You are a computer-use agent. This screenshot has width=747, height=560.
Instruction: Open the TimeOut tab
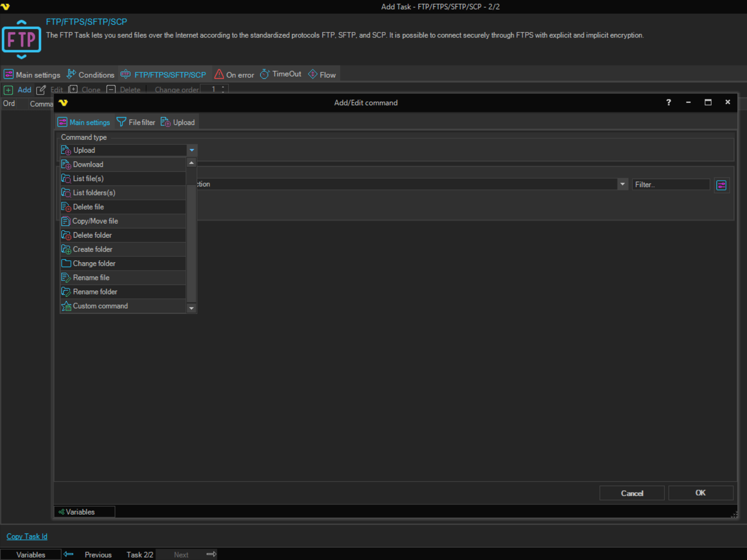point(280,74)
